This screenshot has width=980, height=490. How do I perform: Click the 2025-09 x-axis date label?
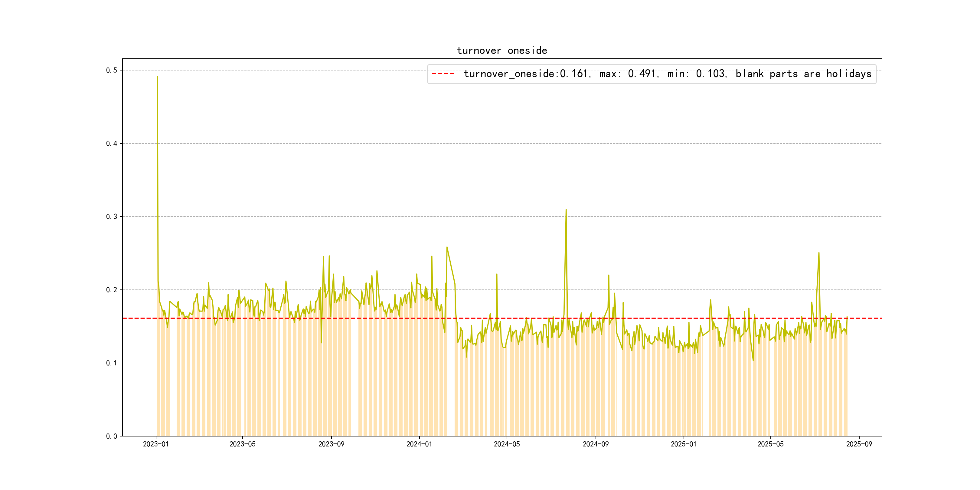[x=859, y=444]
